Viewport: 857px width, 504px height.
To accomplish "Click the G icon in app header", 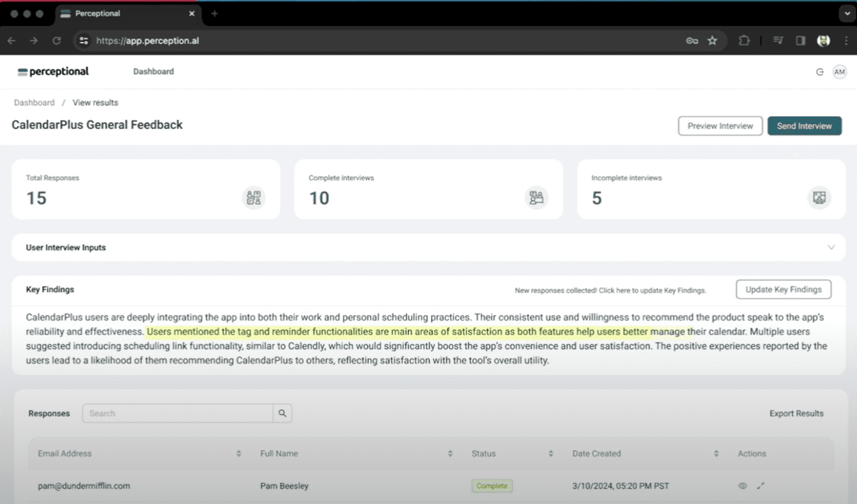I will (x=820, y=72).
